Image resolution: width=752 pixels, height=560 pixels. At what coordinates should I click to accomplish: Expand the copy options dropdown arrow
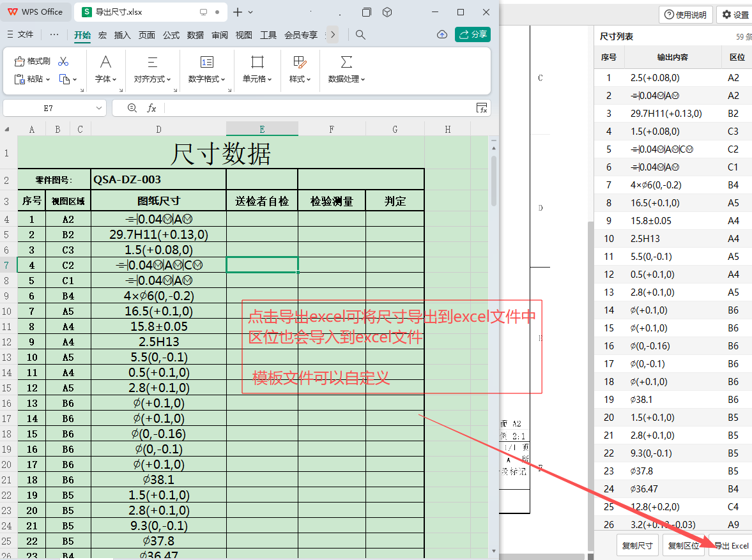74,80
